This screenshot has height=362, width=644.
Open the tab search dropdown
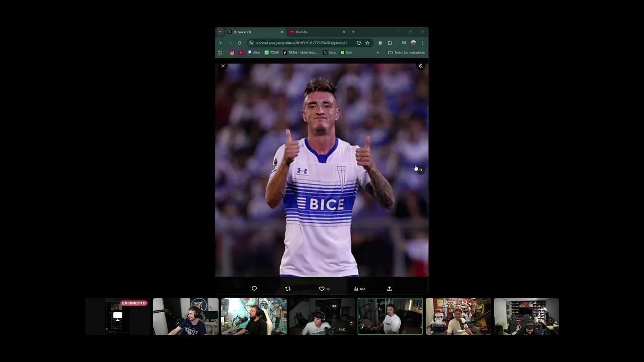(220, 32)
